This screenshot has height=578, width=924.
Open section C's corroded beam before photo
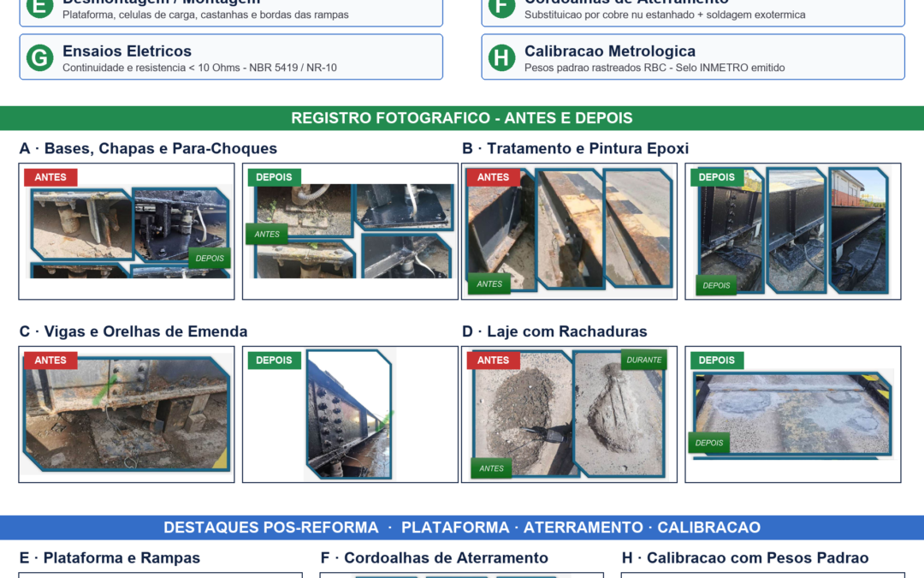pos(126,414)
